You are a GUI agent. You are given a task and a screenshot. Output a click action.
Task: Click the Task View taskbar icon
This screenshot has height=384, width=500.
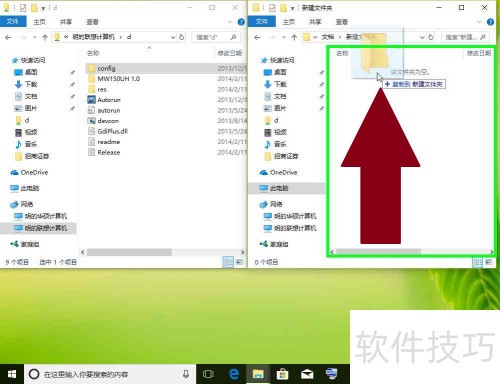[x=208, y=374]
